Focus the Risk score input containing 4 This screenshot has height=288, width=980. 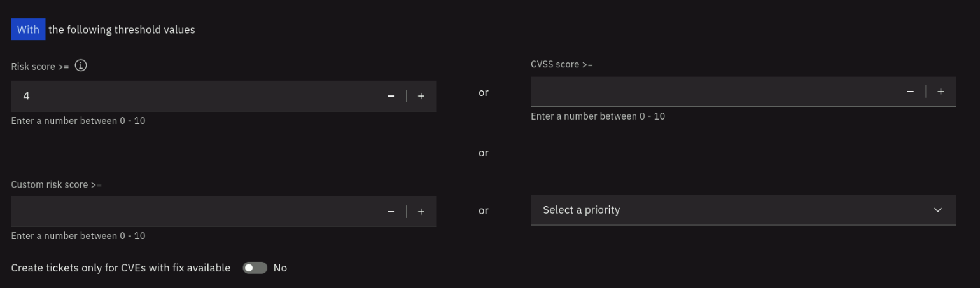coord(191,96)
